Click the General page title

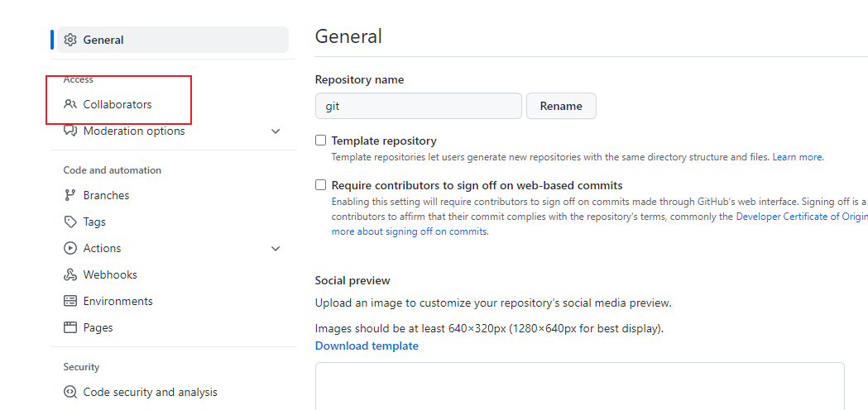[x=348, y=36]
